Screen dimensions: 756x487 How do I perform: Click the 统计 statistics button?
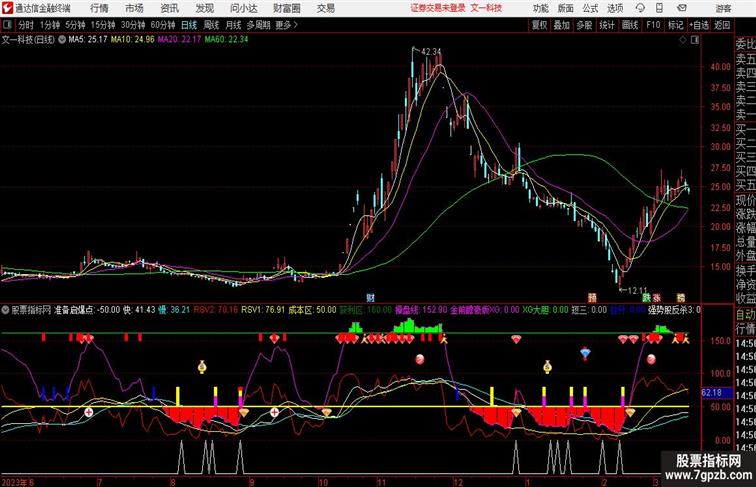(x=607, y=25)
